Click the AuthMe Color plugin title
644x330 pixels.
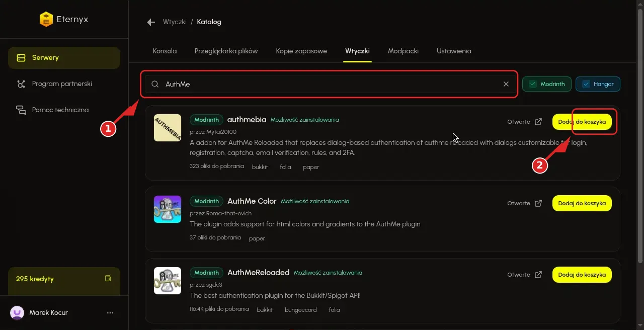[x=252, y=201]
